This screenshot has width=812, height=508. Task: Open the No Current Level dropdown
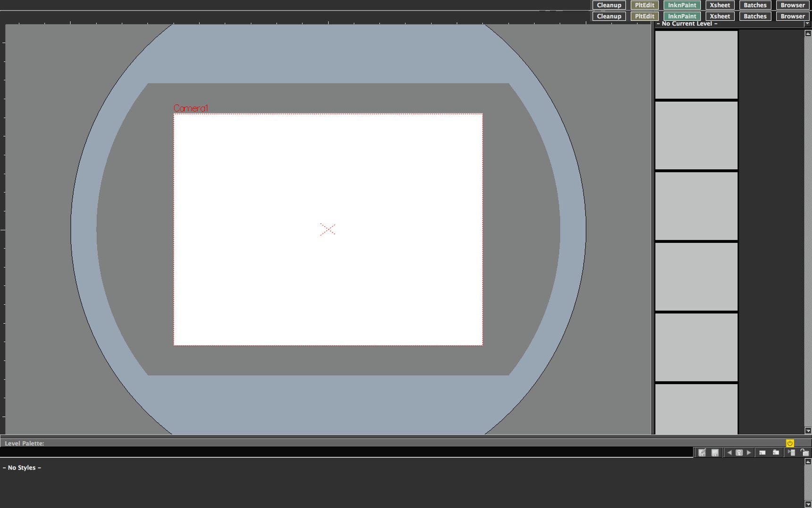coord(807,23)
